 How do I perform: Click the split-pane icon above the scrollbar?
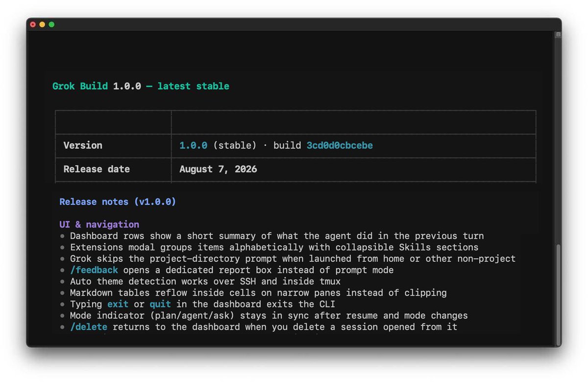tap(558, 34)
